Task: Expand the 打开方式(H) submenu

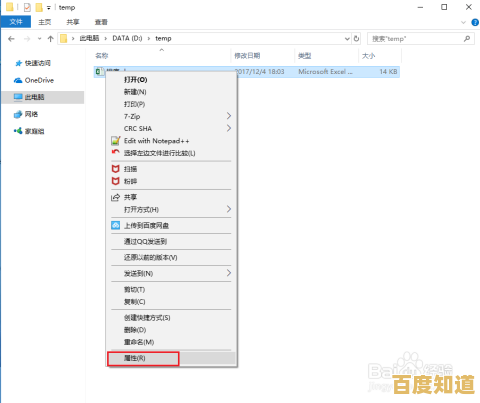Action: click(x=171, y=210)
